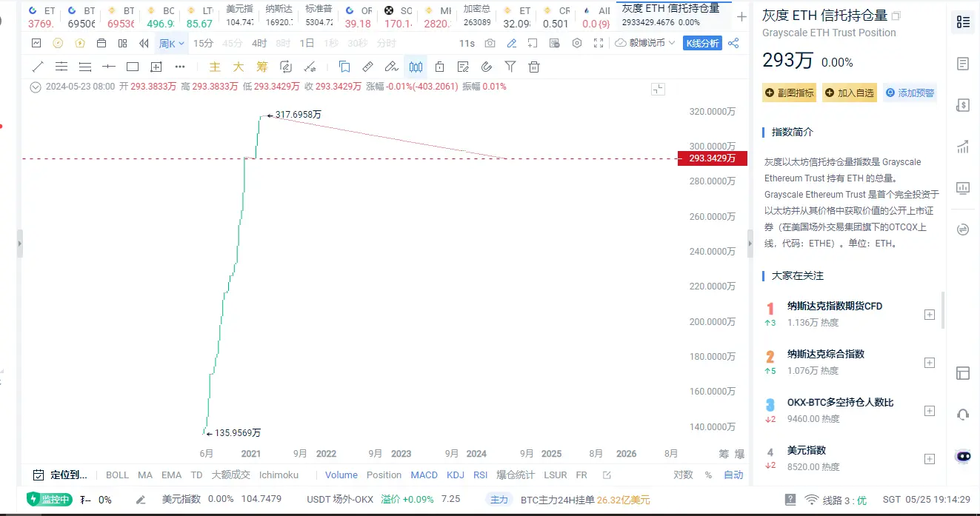Add 纳斯达克指数期货CFD with plus icon
Image resolution: width=980 pixels, height=516 pixels.
point(930,315)
